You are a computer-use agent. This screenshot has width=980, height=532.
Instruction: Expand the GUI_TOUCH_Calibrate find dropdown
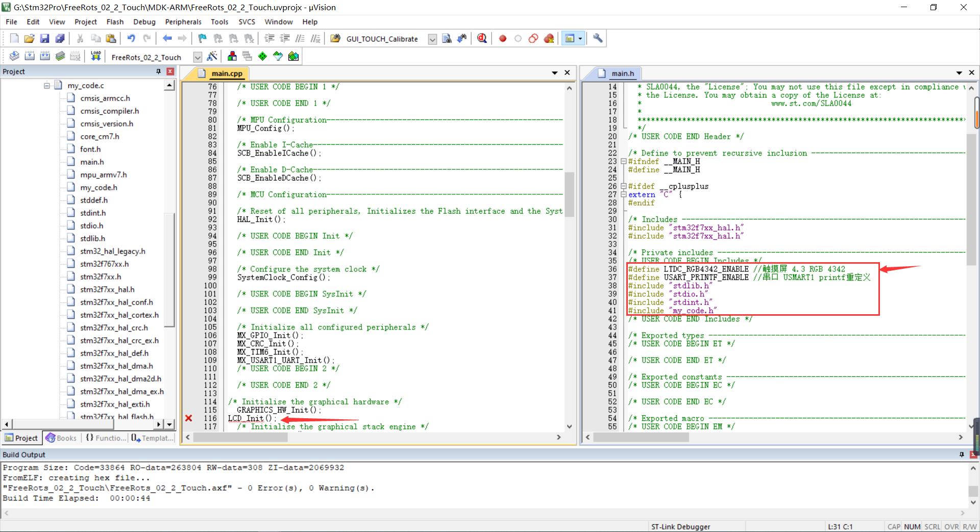(432, 39)
